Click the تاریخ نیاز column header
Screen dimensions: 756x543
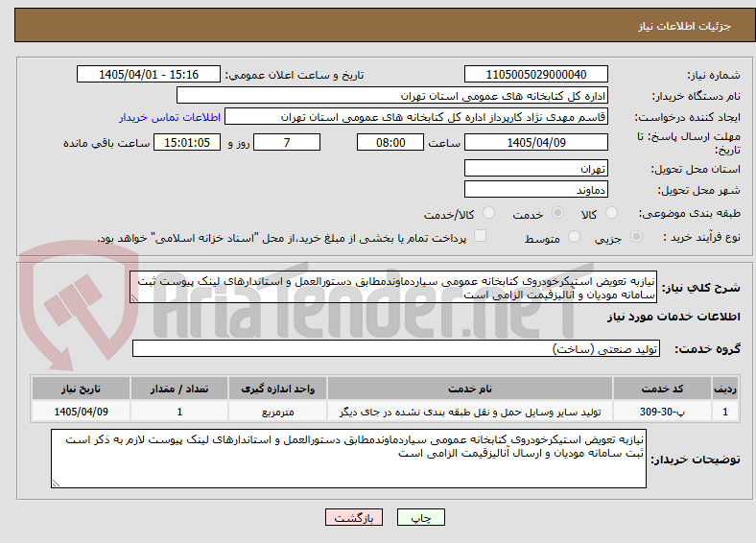[x=81, y=389]
